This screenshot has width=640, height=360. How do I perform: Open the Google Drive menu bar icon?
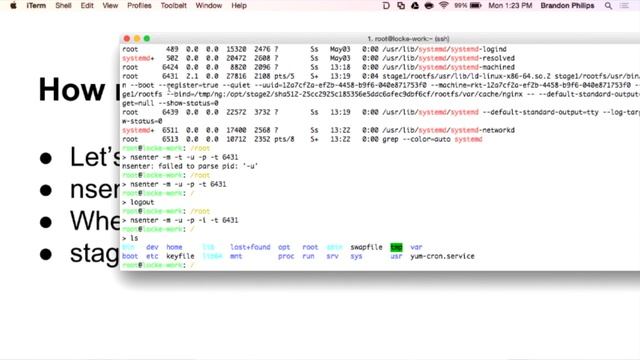pyautogui.click(x=415, y=6)
